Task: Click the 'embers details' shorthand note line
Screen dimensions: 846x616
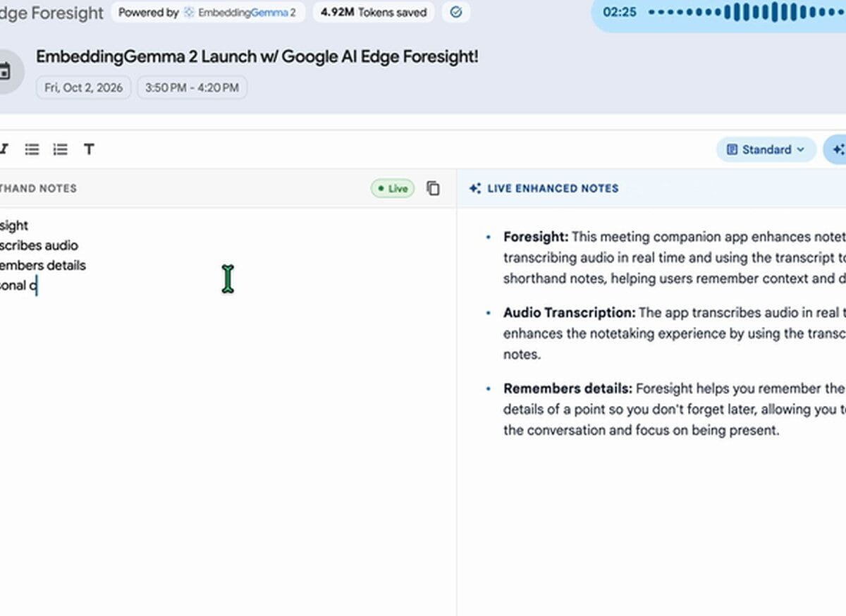Action: pyautogui.click(x=43, y=265)
